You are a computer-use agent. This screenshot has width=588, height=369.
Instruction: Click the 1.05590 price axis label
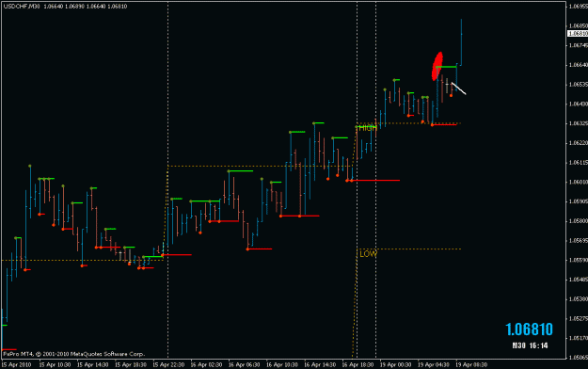pos(579,260)
